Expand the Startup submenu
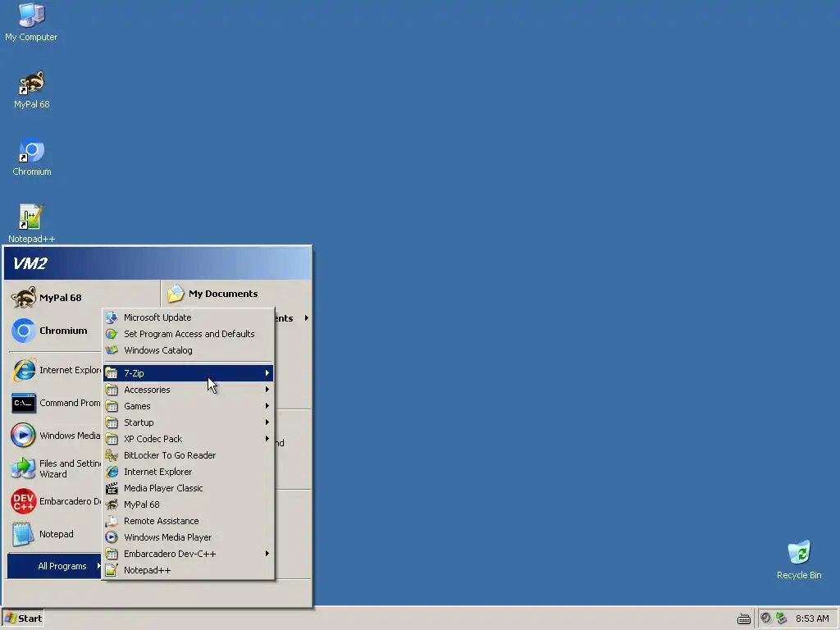The height and width of the screenshot is (630, 840). (188, 422)
